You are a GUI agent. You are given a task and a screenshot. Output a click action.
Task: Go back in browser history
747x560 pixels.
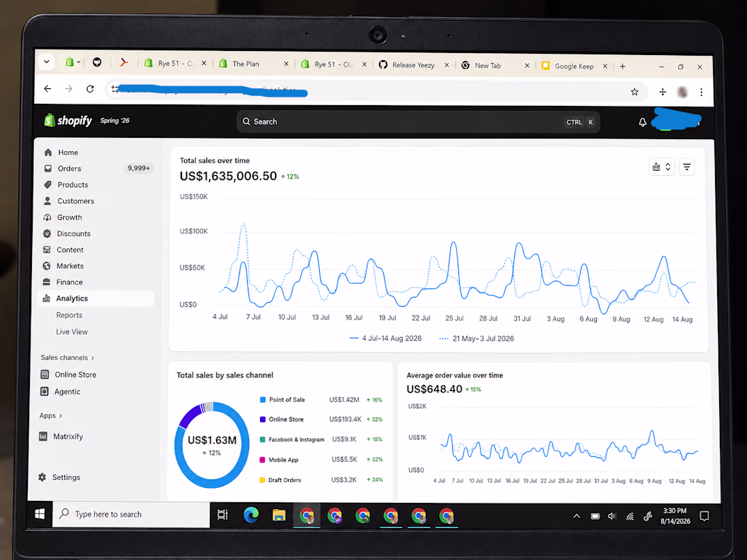48,88
